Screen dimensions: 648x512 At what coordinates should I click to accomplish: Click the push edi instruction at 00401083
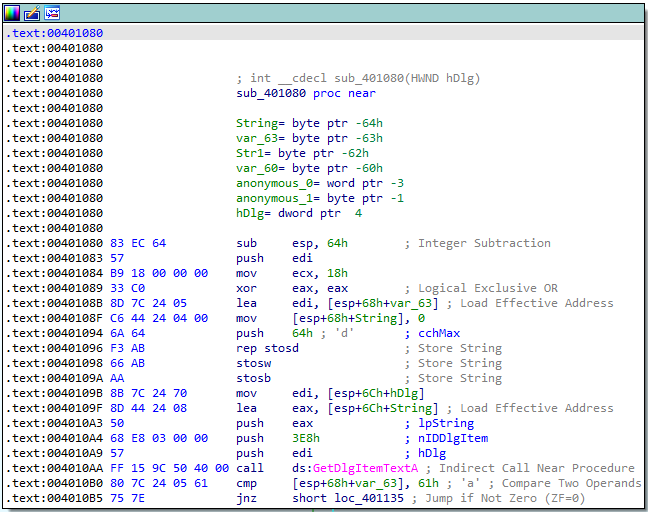[x=274, y=258]
